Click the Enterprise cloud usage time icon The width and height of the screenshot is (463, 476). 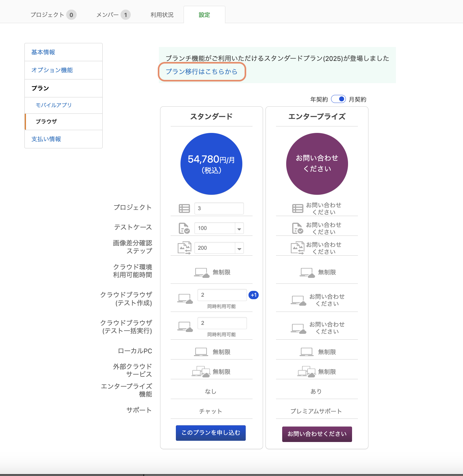click(307, 273)
